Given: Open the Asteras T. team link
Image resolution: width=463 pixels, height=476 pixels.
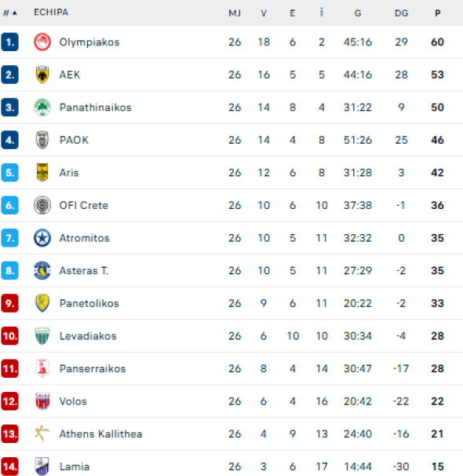Looking at the screenshot, I should 84,270.
